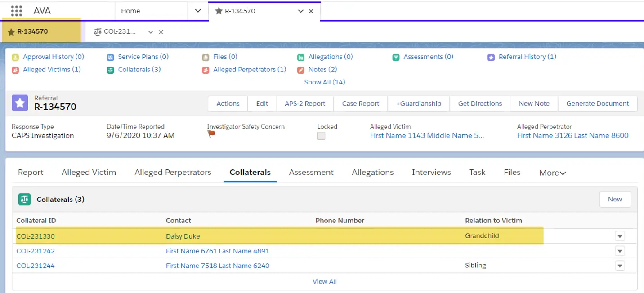Open collateral COL-231330
Image resolution: width=644 pixels, height=293 pixels.
[x=36, y=236]
